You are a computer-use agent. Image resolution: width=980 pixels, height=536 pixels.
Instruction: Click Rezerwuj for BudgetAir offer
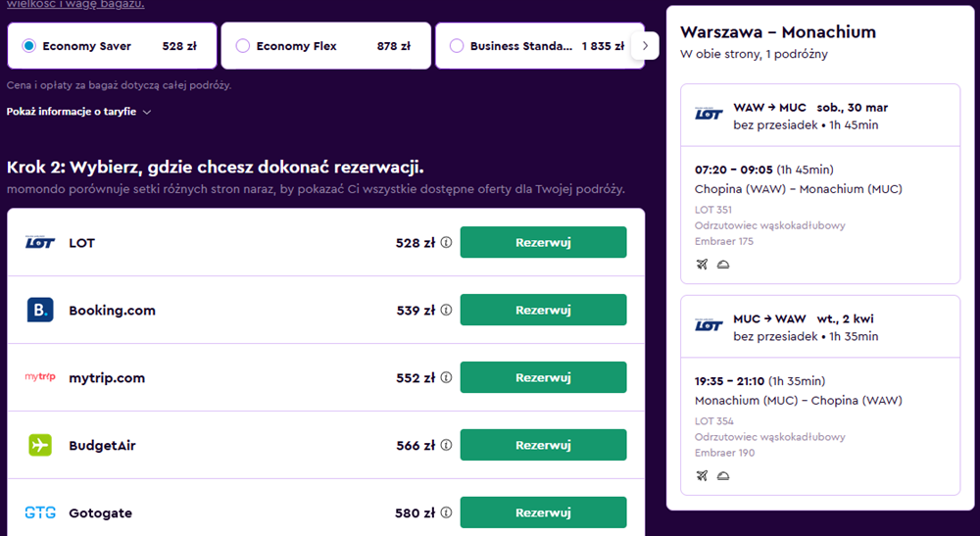point(543,445)
